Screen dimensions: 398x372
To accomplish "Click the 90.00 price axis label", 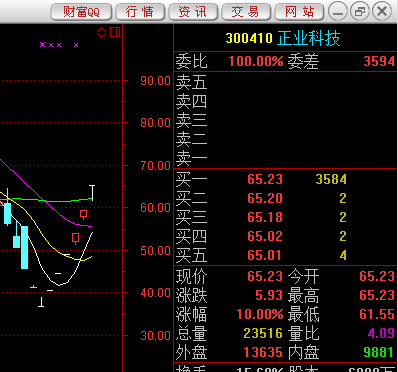I will click(155, 81).
